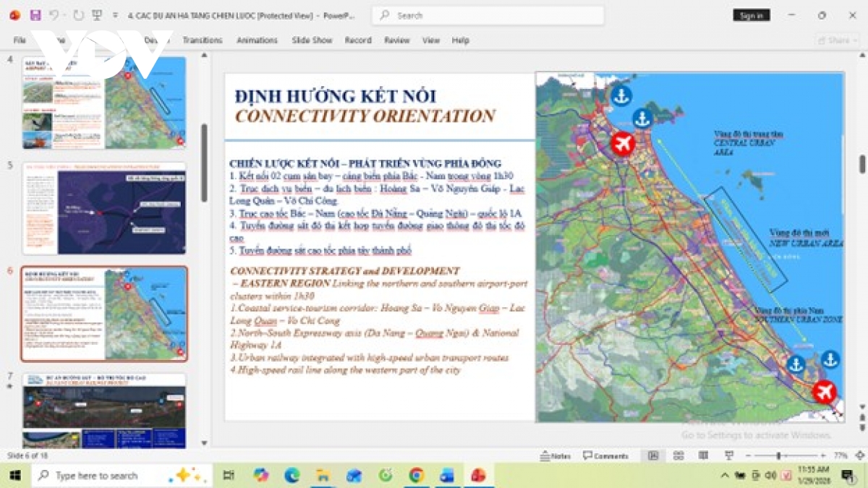
Task: Expand the Undo history dropdown arrow
Action: tap(65, 14)
